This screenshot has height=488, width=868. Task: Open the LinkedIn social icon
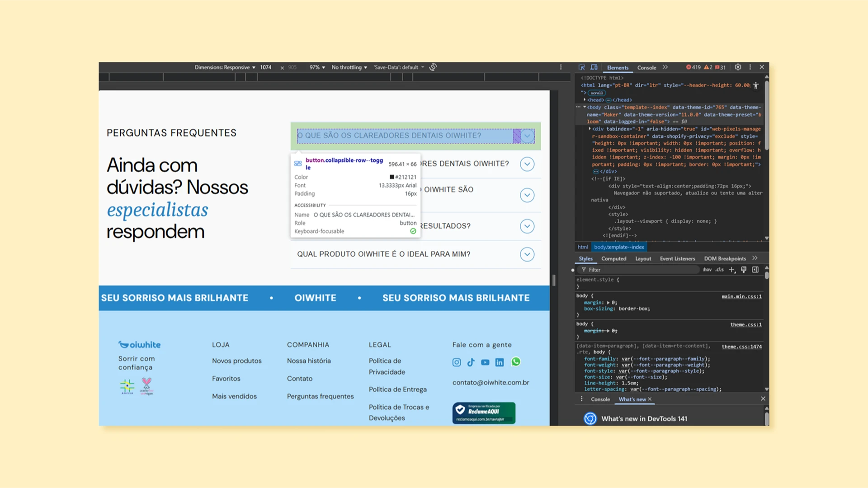[500, 362]
